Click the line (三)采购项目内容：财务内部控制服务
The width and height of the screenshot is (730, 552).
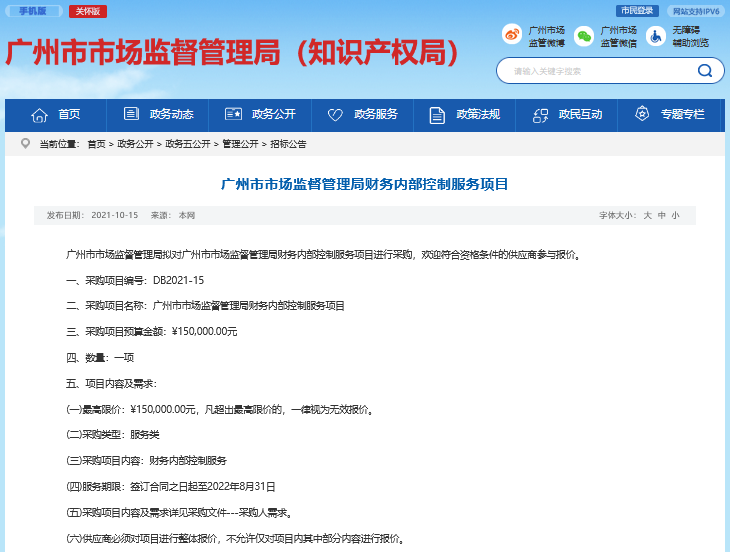146,461
